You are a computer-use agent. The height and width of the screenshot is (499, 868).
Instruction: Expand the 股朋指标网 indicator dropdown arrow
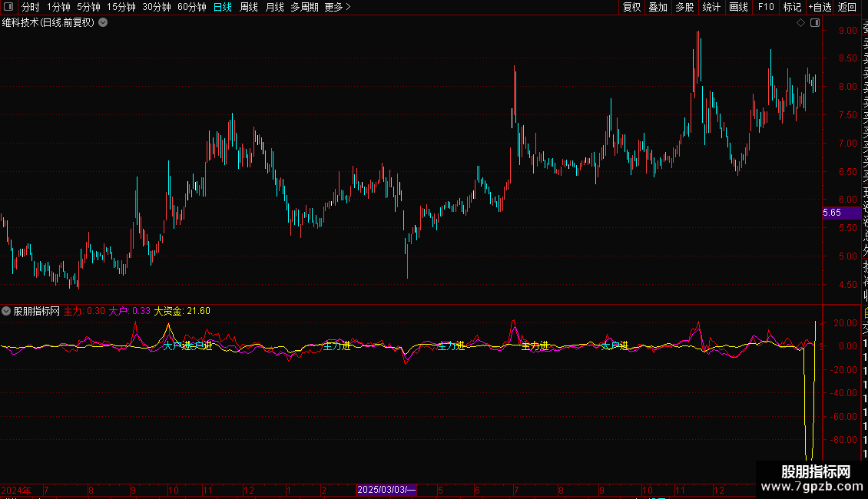coord(6,311)
